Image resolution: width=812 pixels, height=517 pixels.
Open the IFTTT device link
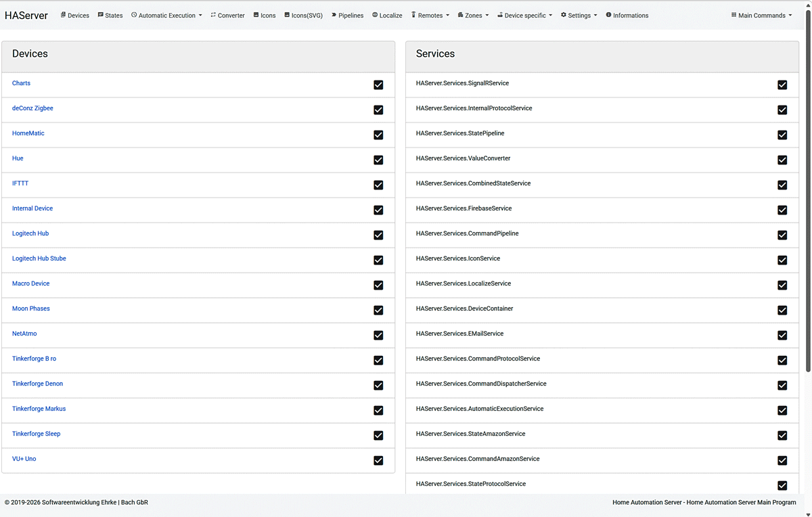click(20, 183)
